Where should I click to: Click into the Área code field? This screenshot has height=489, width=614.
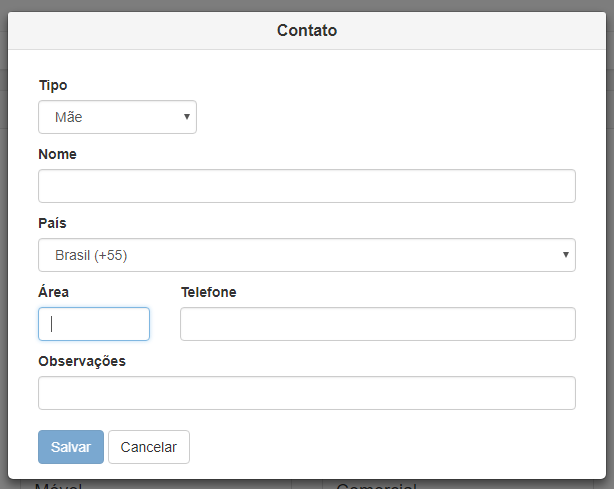tap(94, 324)
